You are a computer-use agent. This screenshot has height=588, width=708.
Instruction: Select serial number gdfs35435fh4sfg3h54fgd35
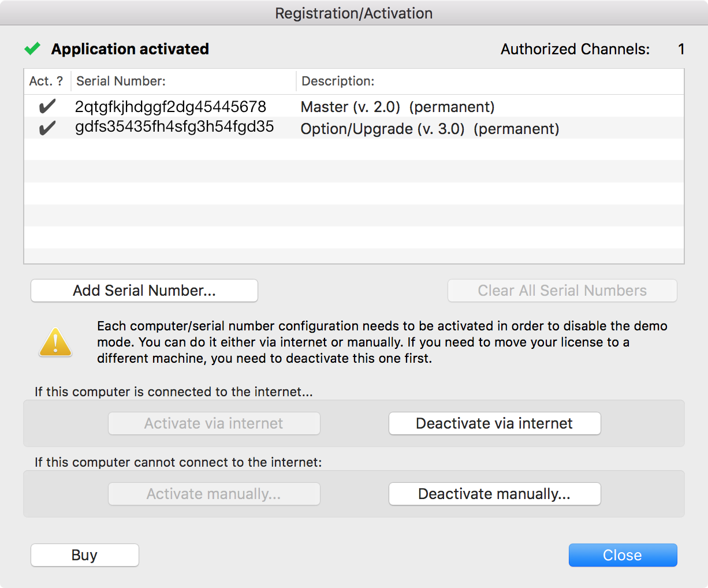[174, 127]
